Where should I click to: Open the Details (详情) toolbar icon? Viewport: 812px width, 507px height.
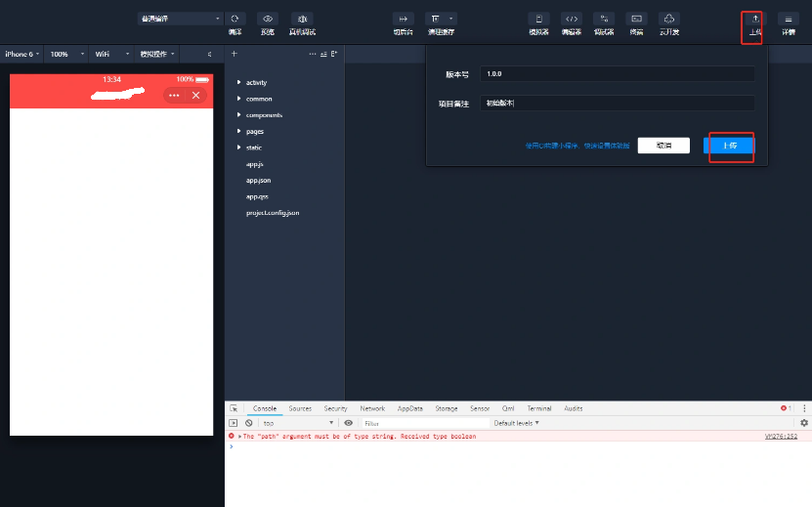pos(788,20)
